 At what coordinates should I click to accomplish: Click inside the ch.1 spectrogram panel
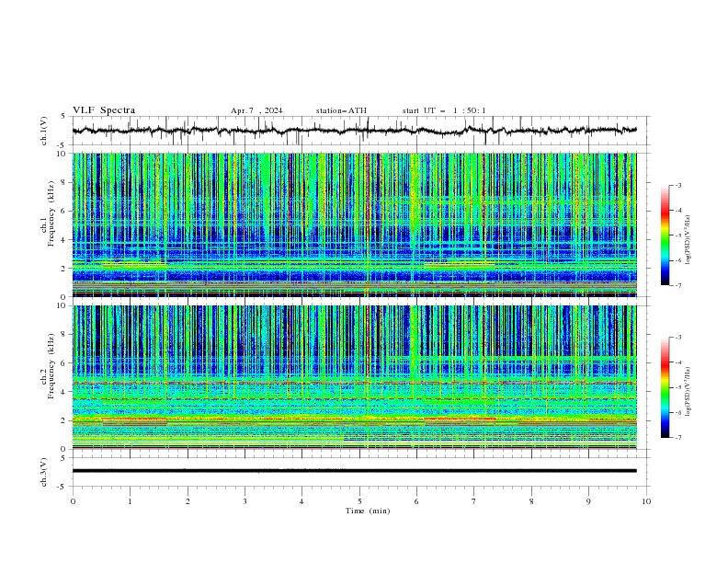tap(355, 224)
